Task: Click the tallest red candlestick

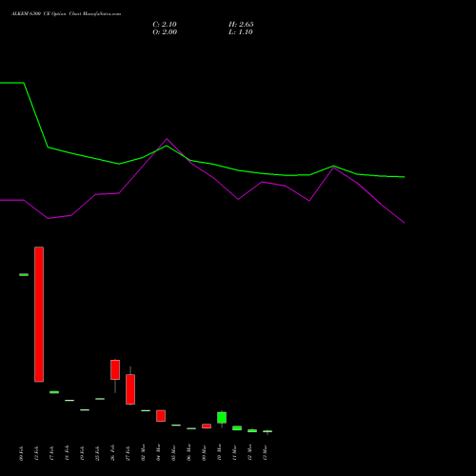Action: pos(39,314)
